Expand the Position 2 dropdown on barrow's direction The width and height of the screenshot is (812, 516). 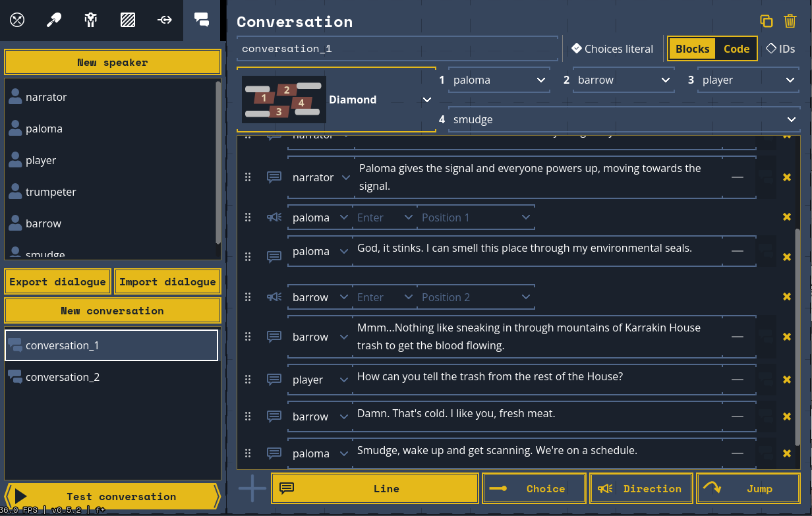click(x=476, y=297)
